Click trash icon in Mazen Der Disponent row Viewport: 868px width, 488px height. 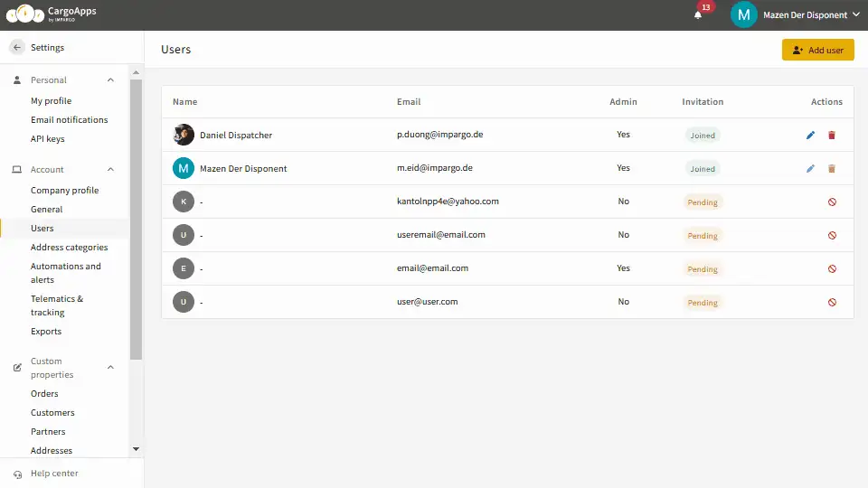coord(832,169)
